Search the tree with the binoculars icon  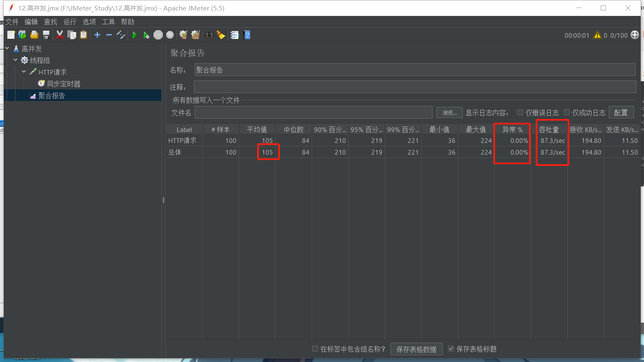click(x=209, y=35)
